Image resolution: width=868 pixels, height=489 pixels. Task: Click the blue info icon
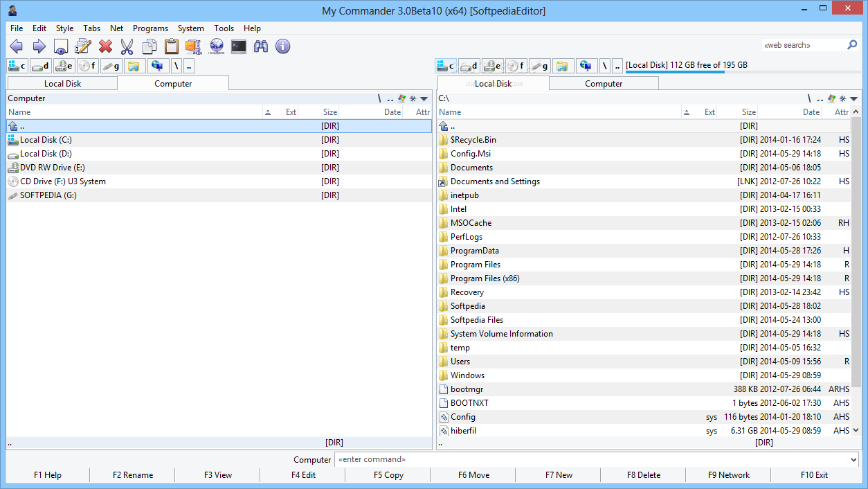click(x=282, y=46)
